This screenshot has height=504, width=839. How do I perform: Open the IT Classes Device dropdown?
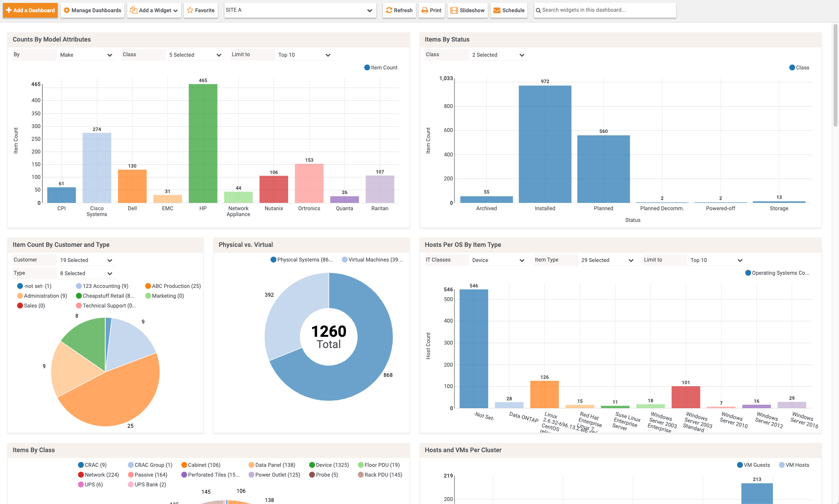[x=499, y=260]
